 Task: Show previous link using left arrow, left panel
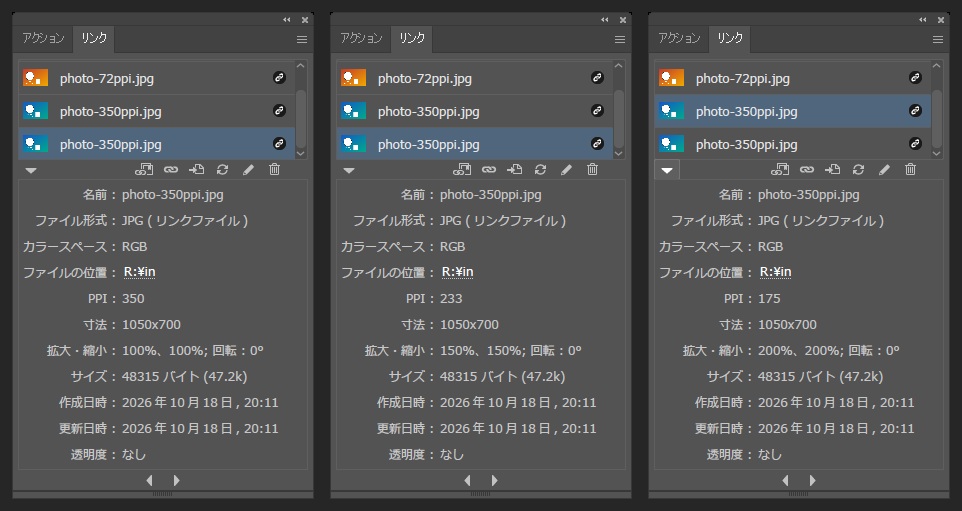149,480
